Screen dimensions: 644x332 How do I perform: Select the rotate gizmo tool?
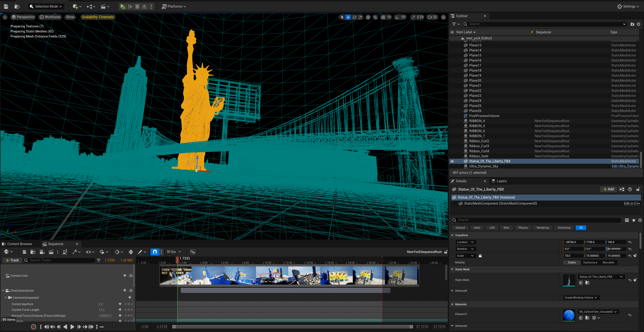tap(354, 17)
